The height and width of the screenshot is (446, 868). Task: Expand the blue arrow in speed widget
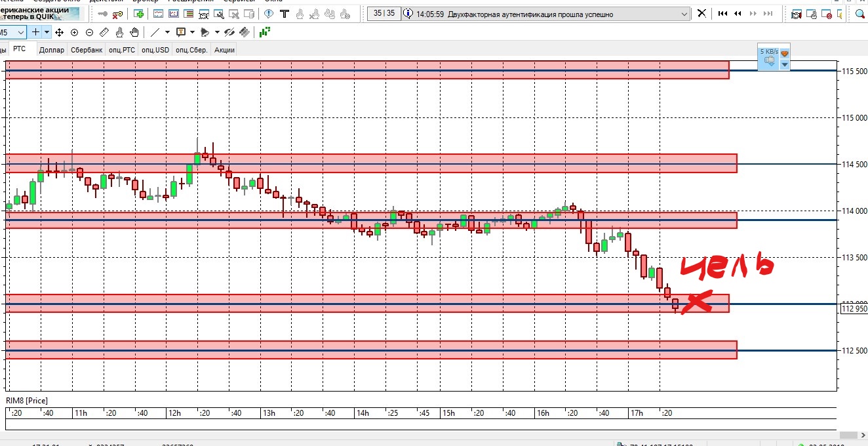pyautogui.click(x=785, y=64)
